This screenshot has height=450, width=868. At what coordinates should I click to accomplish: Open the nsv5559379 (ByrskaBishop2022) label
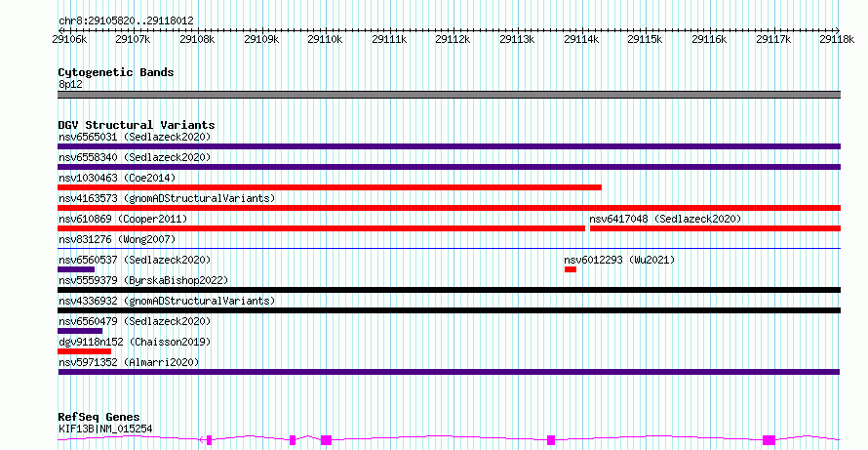pos(143,280)
